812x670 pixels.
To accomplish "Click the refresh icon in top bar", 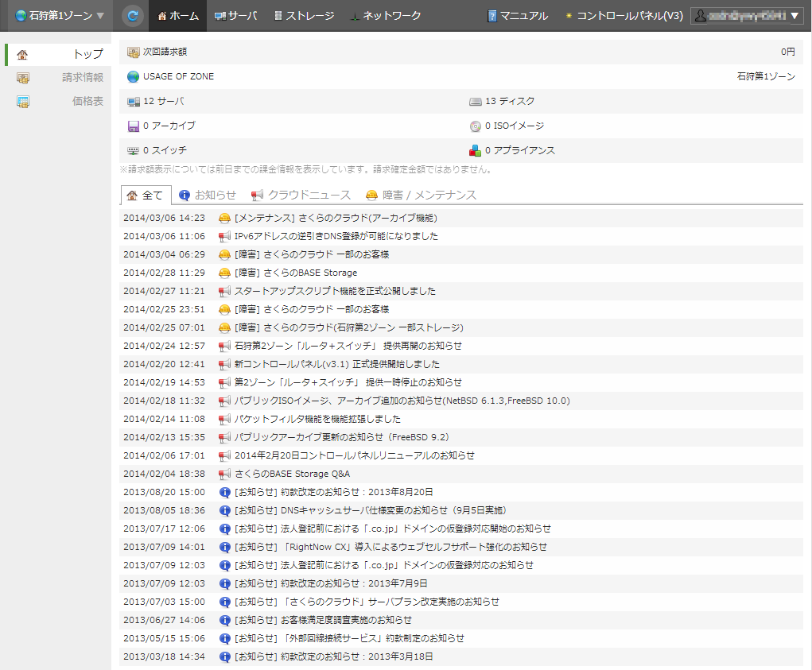I will (133, 15).
